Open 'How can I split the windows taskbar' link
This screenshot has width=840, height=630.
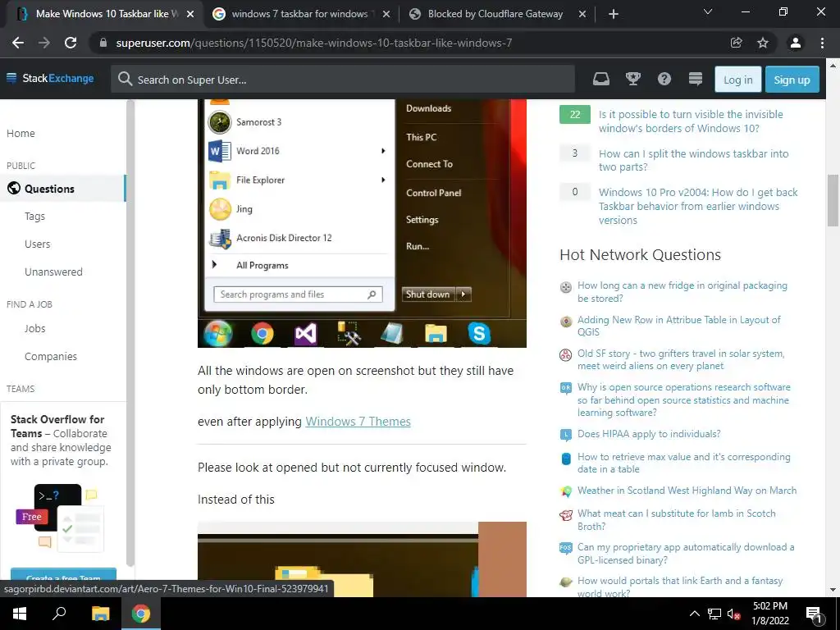pos(693,160)
